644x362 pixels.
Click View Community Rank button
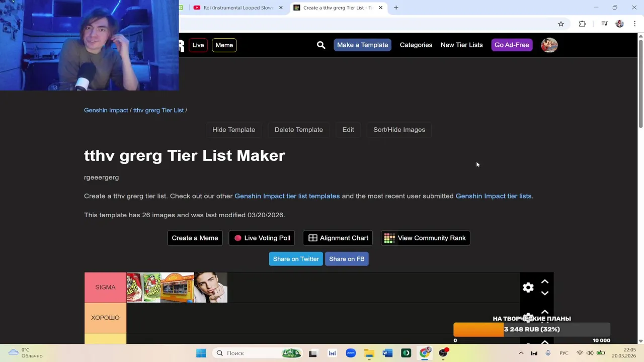[426, 238]
